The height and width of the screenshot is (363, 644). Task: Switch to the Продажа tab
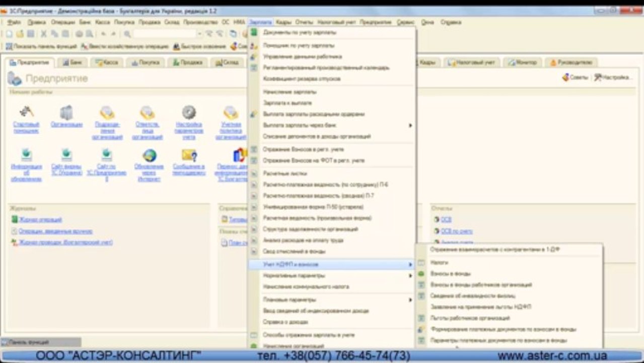[187, 63]
